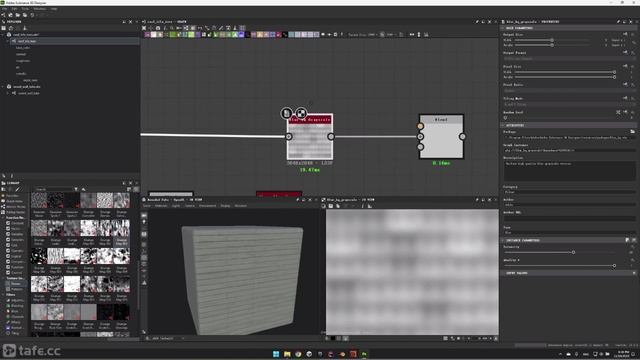Select the base_color output in Explorer
640x360 pixels.
click(x=23, y=48)
